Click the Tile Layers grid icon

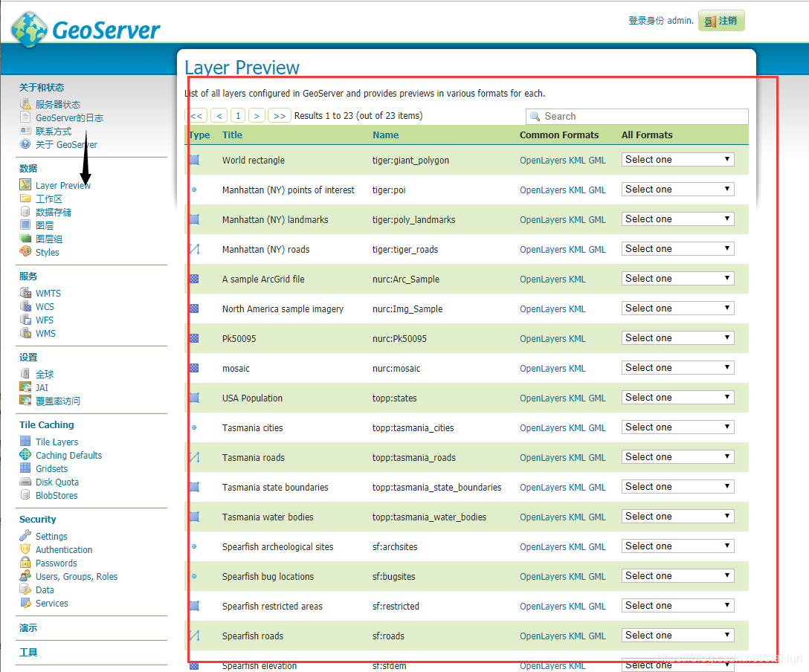click(25, 441)
